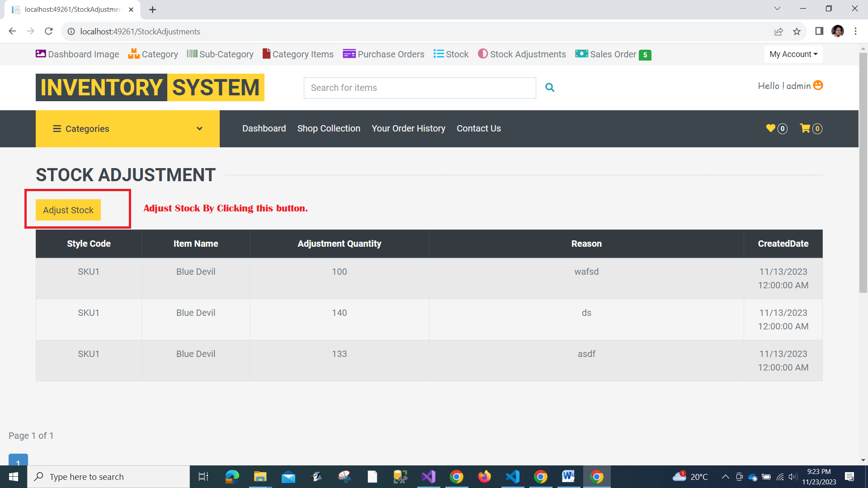Bookmark this page with star icon
868x488 pixels.
coord(797,32)
